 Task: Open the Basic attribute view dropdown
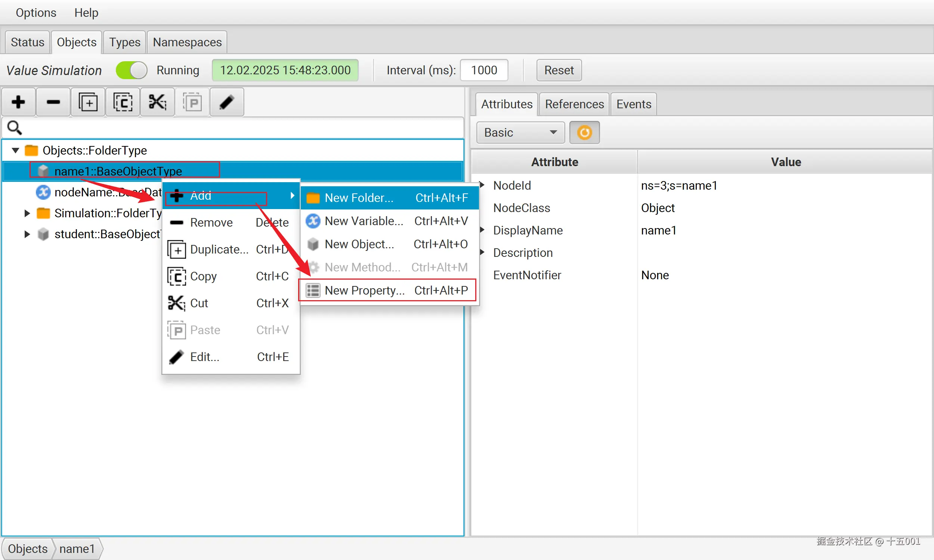520,133
